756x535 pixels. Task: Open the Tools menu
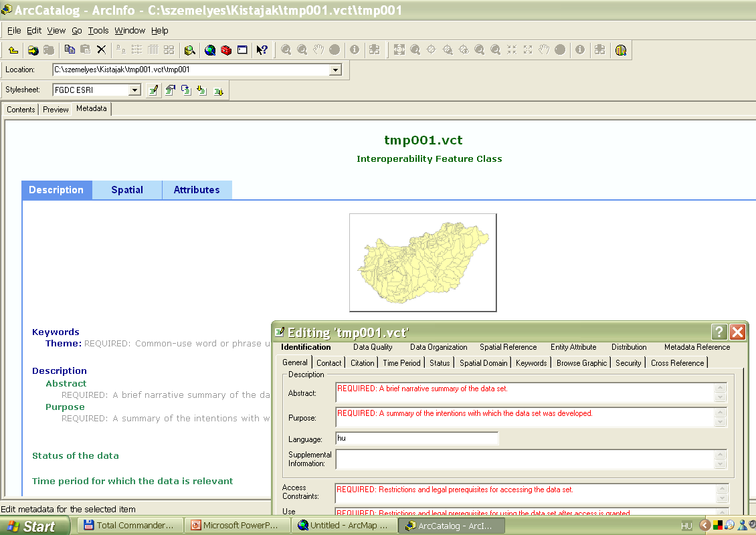coord(98,31)
